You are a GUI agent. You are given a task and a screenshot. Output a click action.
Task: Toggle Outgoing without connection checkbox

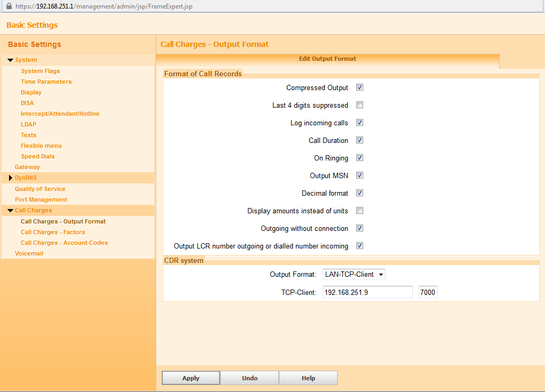click(x=360, y=228)
